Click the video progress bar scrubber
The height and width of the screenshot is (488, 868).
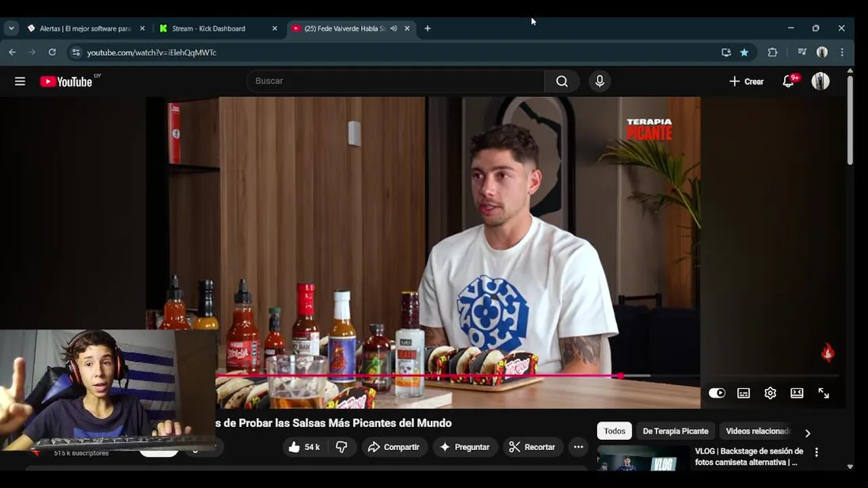[621, 375]
